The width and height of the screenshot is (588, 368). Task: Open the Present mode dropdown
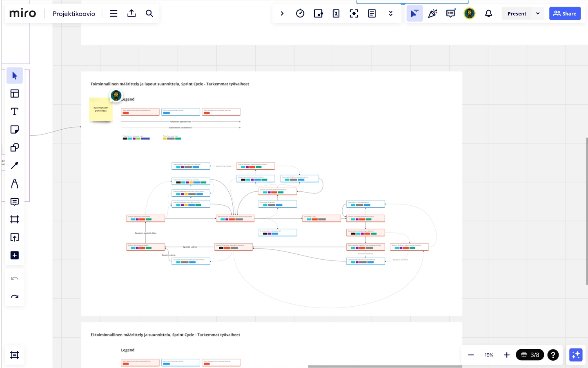click(x=538, y=13)
